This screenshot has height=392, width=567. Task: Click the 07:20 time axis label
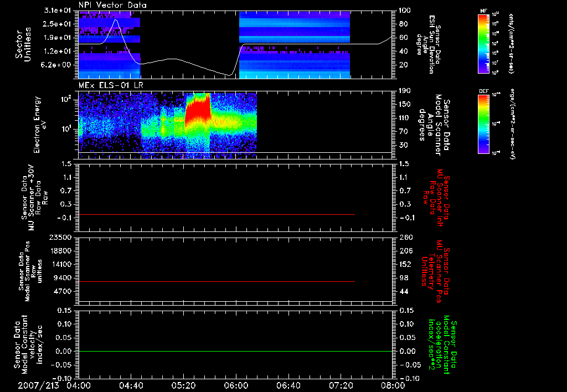coord(341,385)
